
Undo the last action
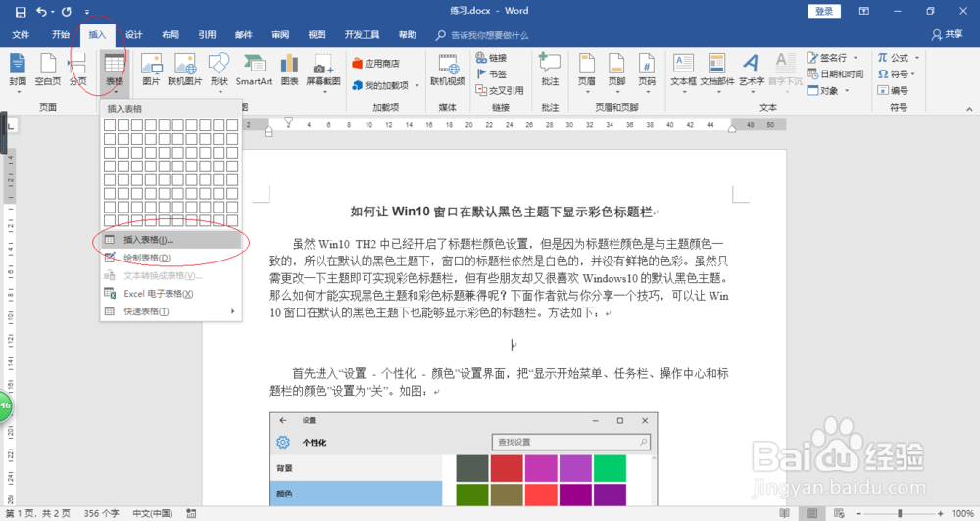(41, 11)
